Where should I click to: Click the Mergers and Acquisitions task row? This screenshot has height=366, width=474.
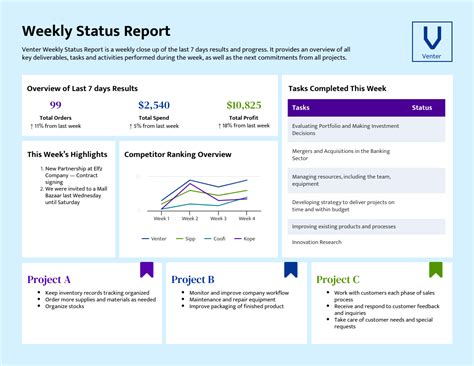pos(366,155)
